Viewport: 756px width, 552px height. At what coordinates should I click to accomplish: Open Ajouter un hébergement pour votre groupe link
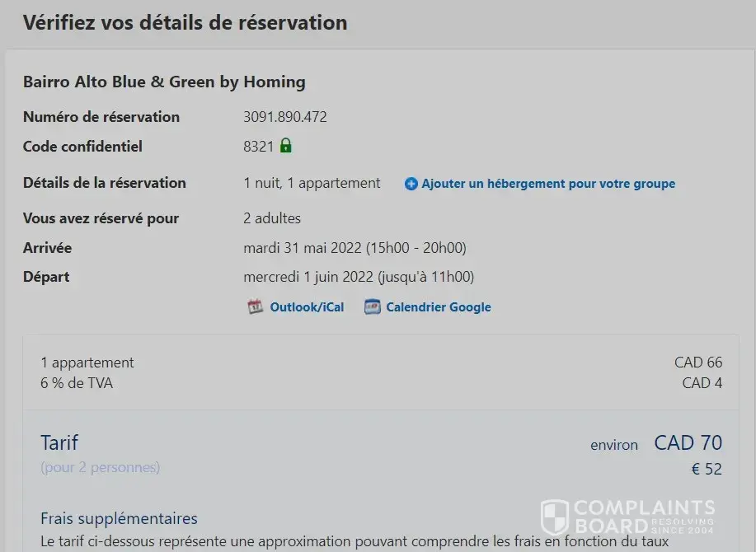point(548,184)
